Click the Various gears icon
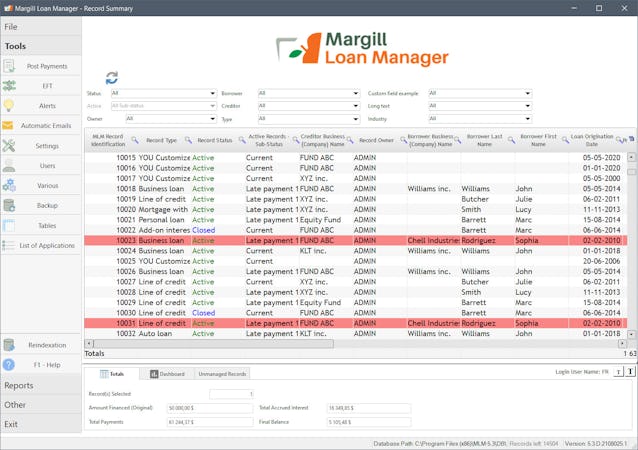638x450 pixels. click(x=9, y=186)
